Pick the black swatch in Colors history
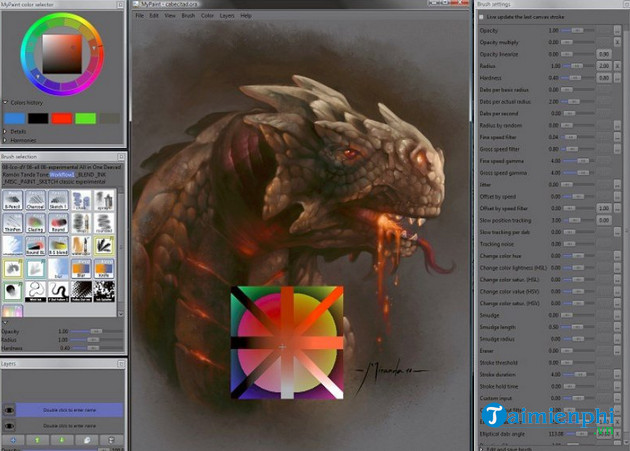The height and width of the screenshot is (451, 630). (38, 118)
